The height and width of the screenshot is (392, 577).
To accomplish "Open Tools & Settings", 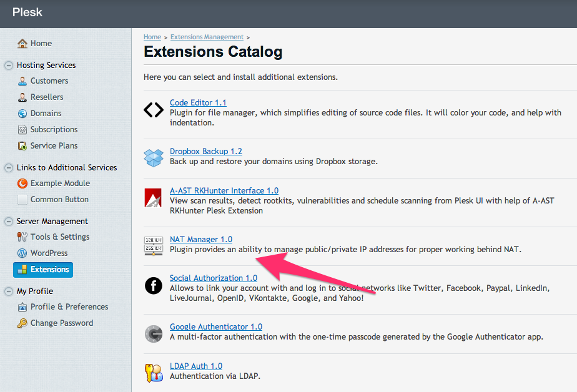I will pos(60,237).
